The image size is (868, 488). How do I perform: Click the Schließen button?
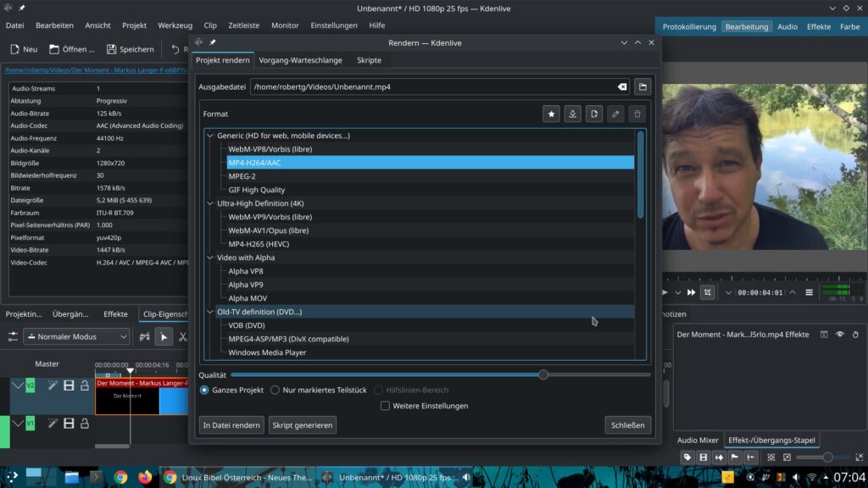pos(628,425)
